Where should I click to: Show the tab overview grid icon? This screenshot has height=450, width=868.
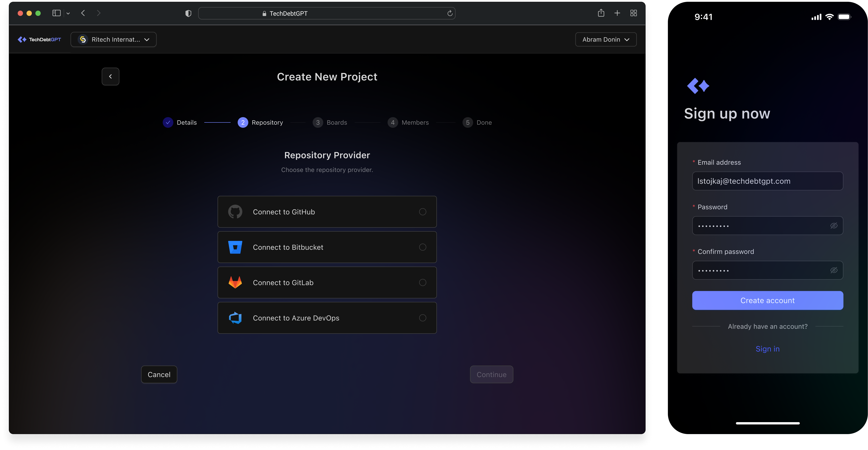tap(633, 13)
